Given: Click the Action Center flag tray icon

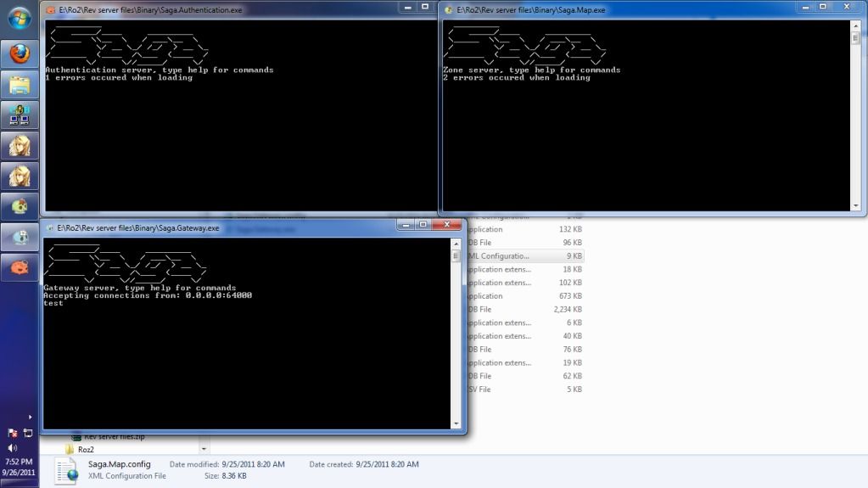Looking at the screenshot, I should (13, 433).
